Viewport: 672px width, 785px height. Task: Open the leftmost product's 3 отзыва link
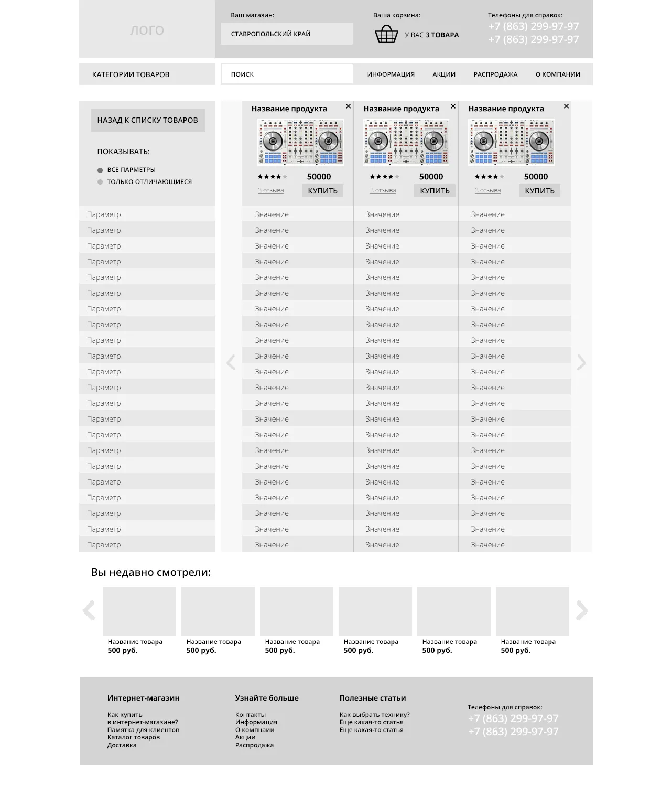[x=271, y=190]
